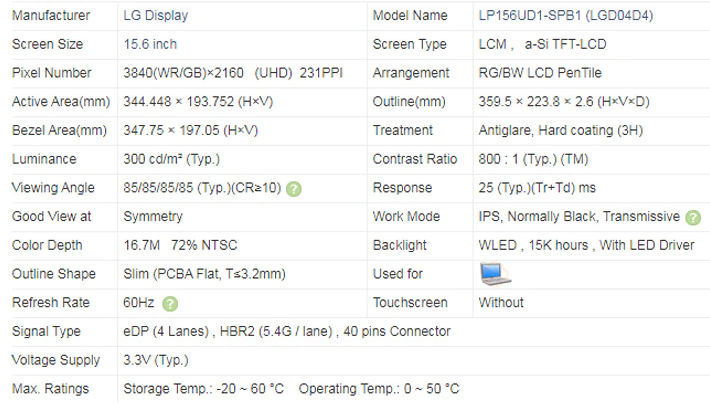Select Storage Temp.: -20 ~ 60 °C text

click(203, 389)
